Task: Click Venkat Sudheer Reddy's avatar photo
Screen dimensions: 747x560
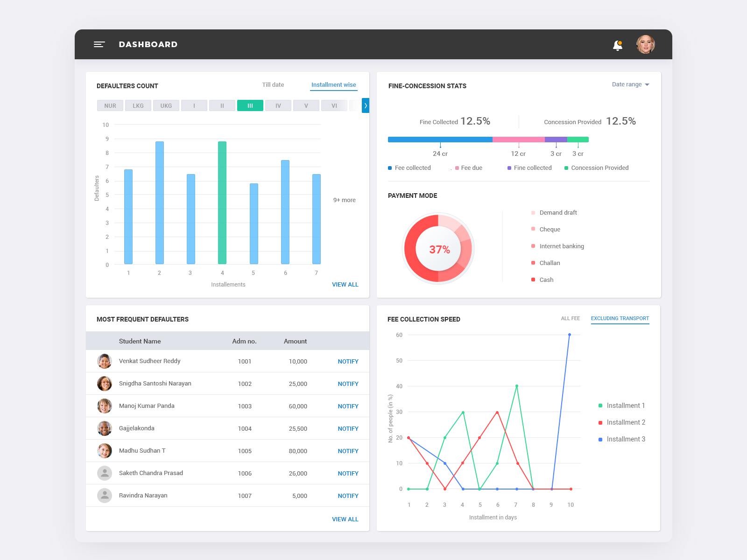Action: tap(105, 361)
